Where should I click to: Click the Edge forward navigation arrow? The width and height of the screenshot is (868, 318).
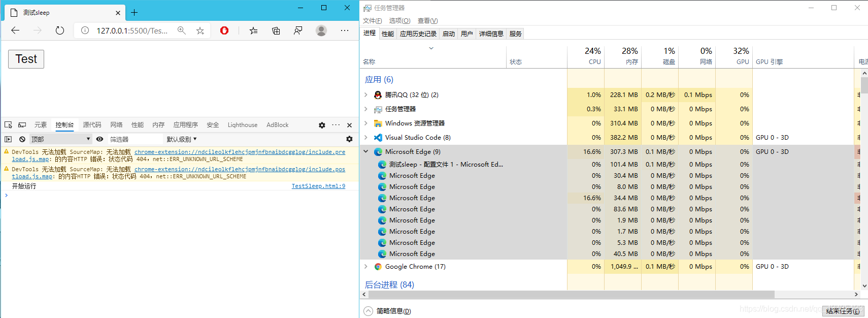coord(38,30)
